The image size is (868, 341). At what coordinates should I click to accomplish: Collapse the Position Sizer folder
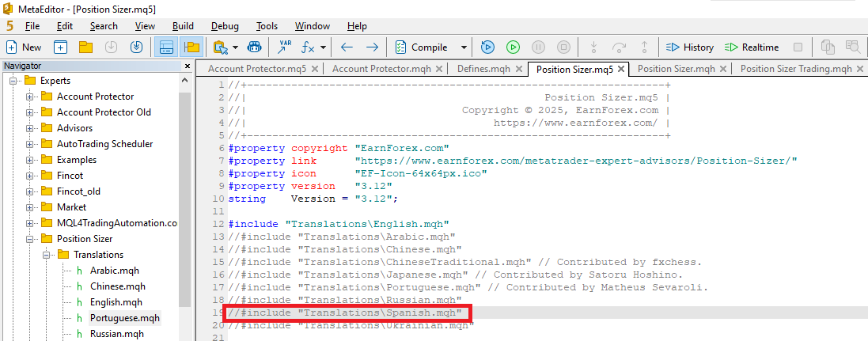click(30, 239)
